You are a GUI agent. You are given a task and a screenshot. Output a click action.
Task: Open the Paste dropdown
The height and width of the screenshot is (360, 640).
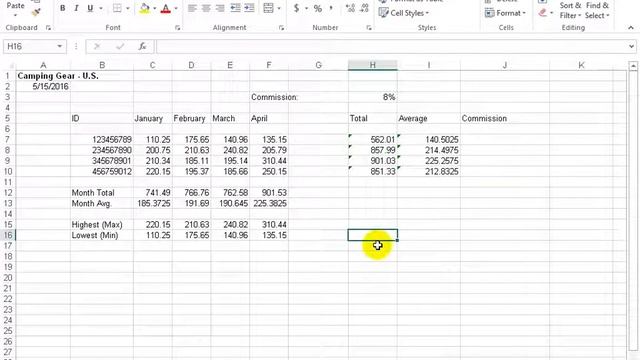click(x=16, y=16)
